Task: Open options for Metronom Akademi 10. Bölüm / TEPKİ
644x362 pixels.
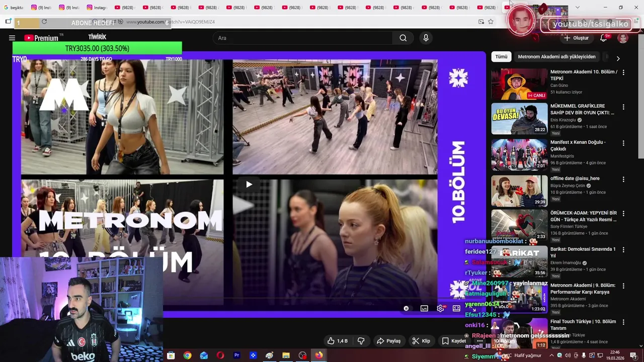Action: (623, 72)
